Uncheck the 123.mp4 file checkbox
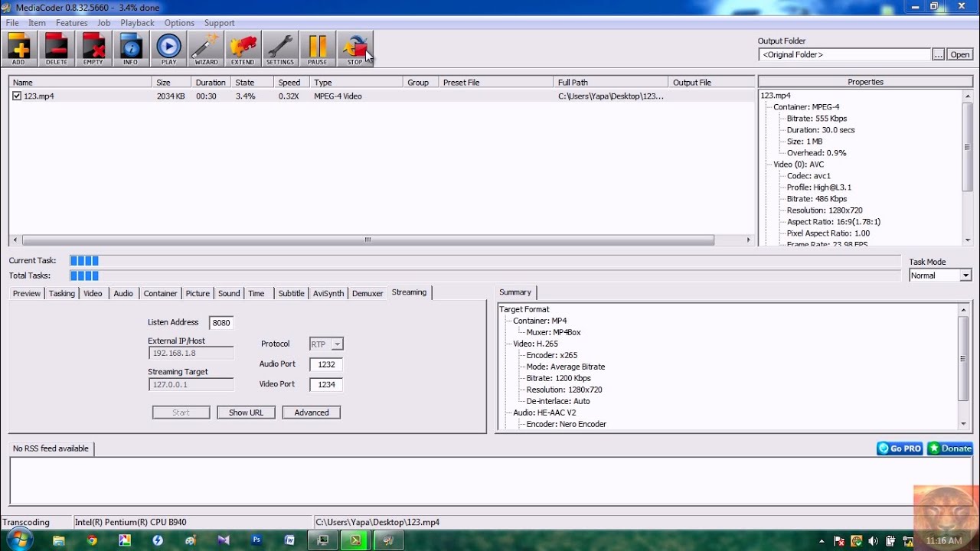The image size is (980, 551). click(17, 96)
